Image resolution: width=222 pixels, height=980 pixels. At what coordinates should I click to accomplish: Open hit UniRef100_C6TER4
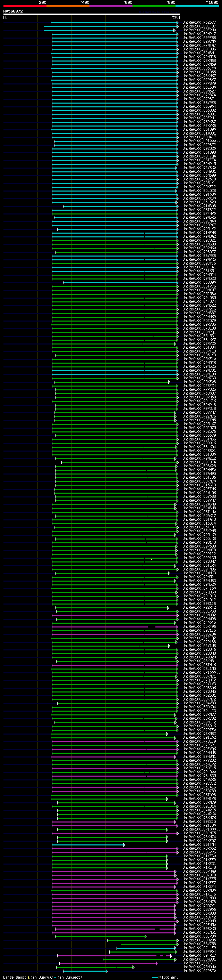tap(199, 566)
